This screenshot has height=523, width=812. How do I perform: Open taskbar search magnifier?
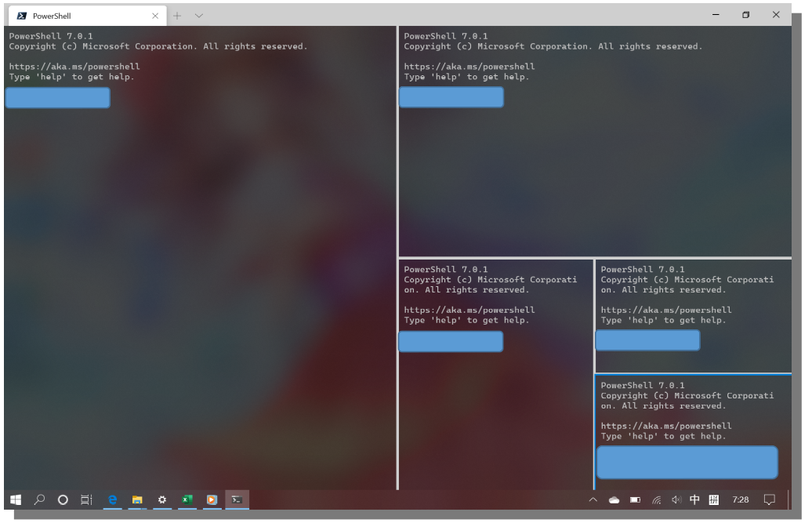(39, 499)
